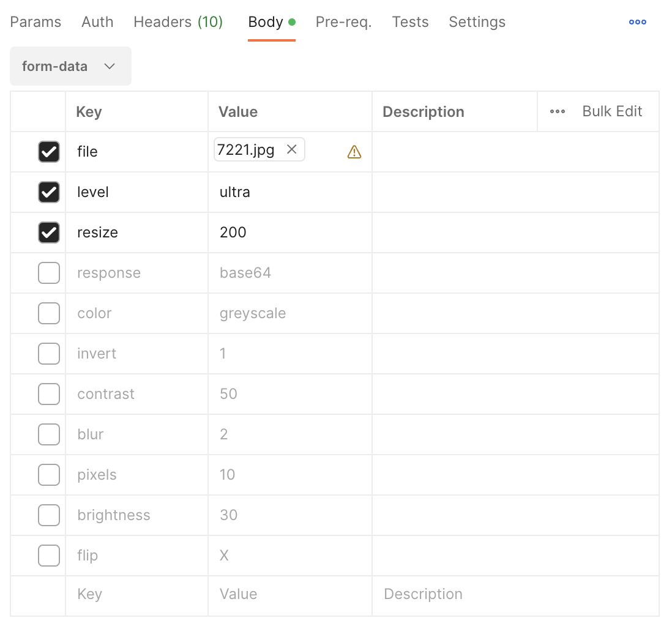Click the green dot on Body tab
Viewport: 672px width, 629px height.
tap(292, 22)
